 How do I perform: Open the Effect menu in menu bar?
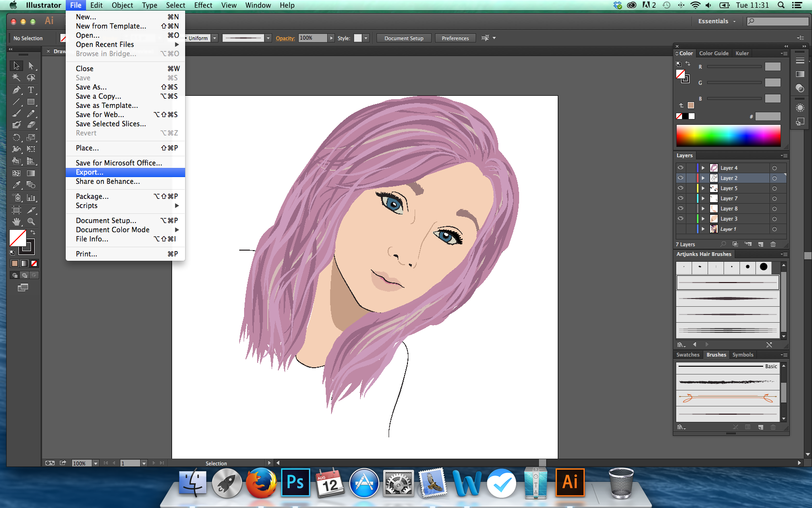203,5
